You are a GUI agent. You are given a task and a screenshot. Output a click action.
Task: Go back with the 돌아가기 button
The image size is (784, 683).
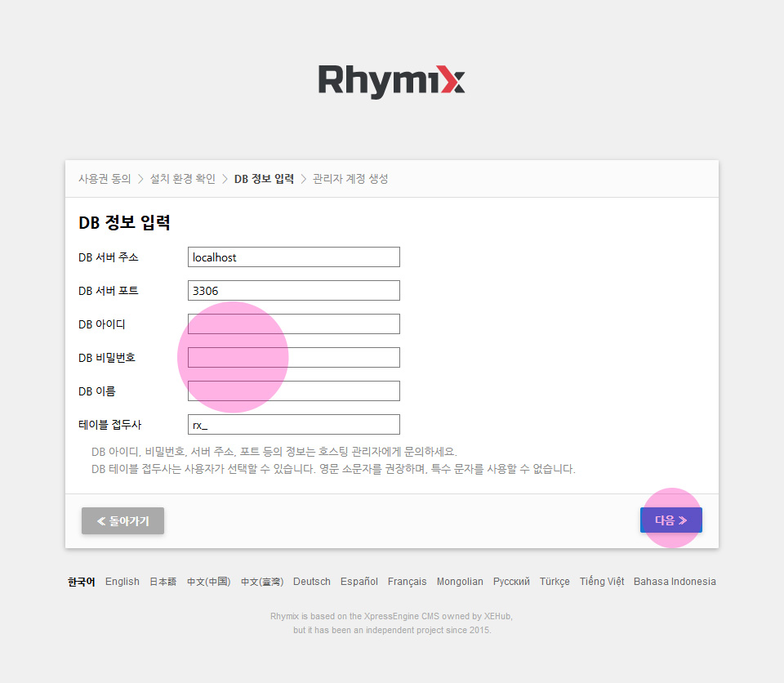click(x=123, y=521)
